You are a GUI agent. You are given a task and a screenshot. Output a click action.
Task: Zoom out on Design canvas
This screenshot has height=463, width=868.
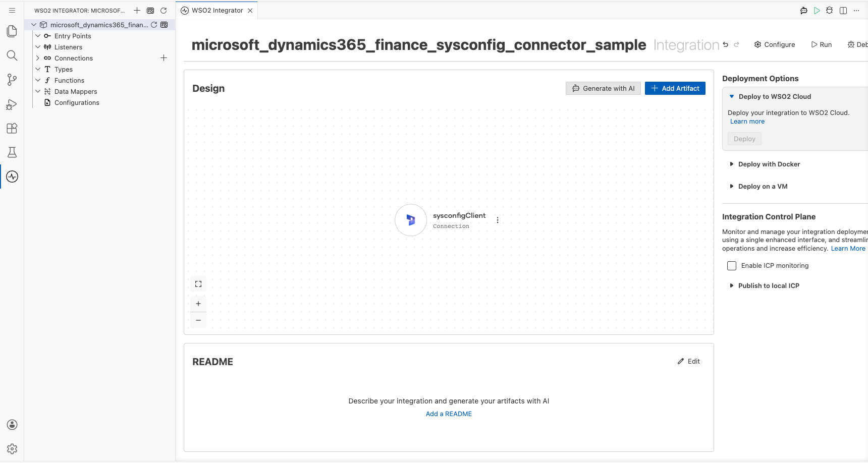coord(198,320)
